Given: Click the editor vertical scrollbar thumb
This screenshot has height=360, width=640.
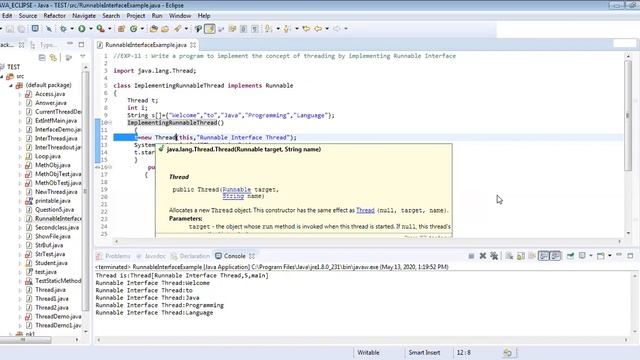Looking at the screenshot, I should click(x=628, y=116).
